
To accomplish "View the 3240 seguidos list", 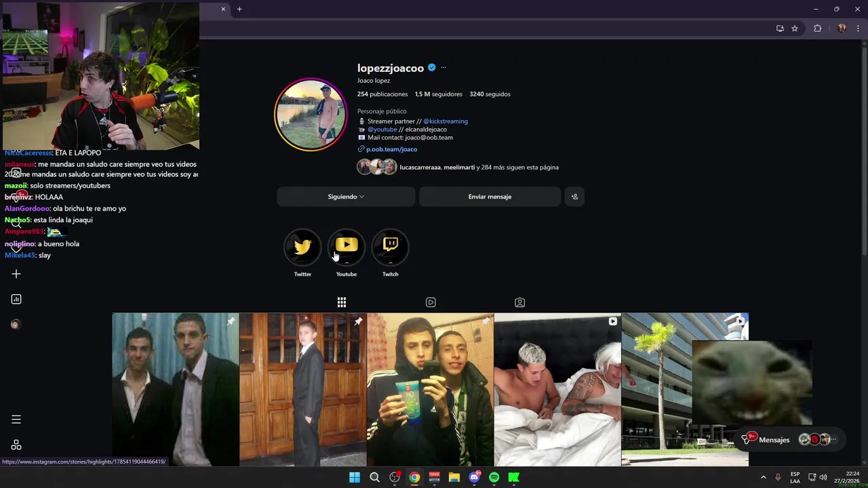I will [490, 94].
